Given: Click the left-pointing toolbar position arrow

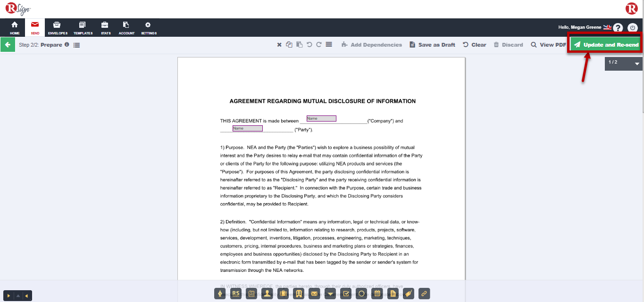Looking at the screenshot, I should pos(27,296).
